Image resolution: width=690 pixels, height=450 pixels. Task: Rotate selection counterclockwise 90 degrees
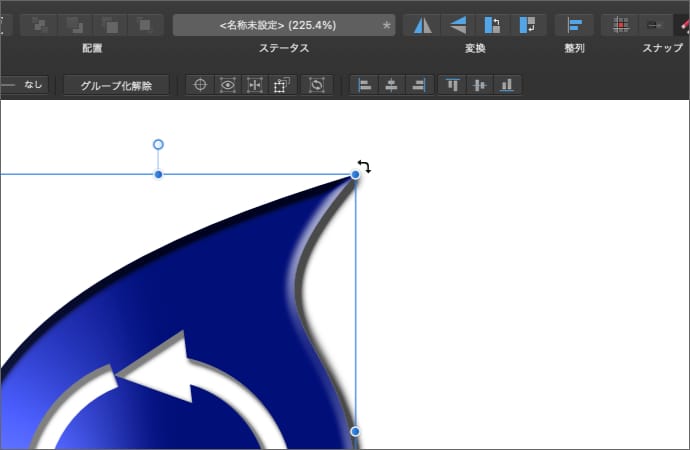tap(492, 25)
